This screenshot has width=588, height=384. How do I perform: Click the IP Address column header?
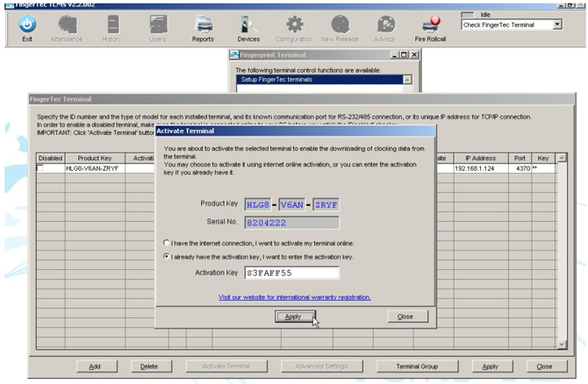click(481, 158)
